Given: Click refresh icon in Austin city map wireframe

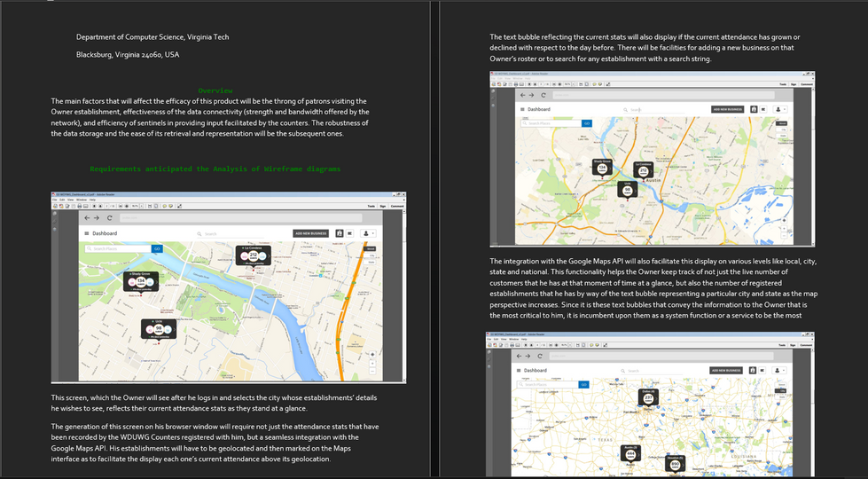Looking at the screenshot, I should [543, 95].
